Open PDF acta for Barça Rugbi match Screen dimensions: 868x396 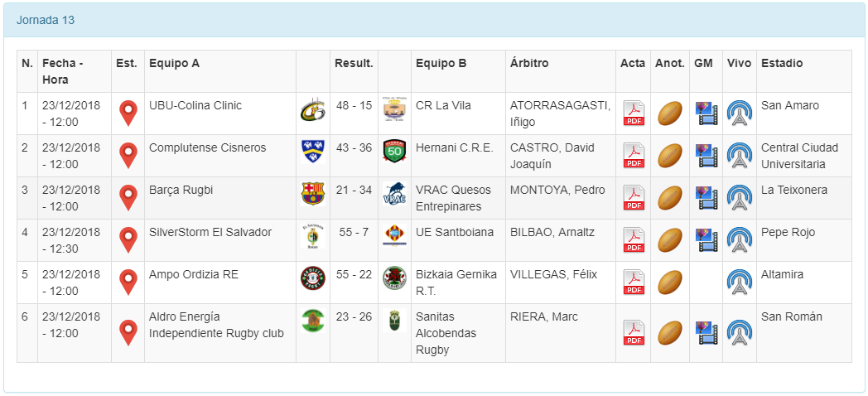(x=634, y=197)
